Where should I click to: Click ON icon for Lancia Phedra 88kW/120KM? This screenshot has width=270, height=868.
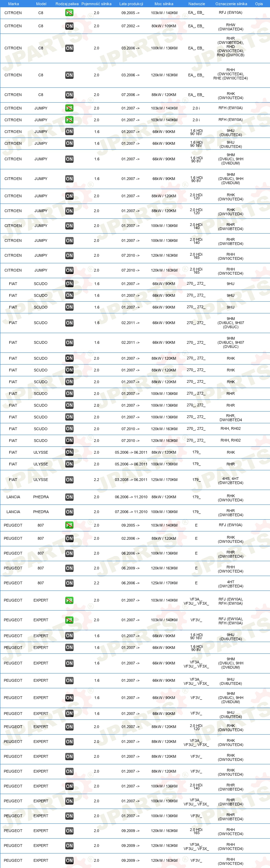coord(69,497)
